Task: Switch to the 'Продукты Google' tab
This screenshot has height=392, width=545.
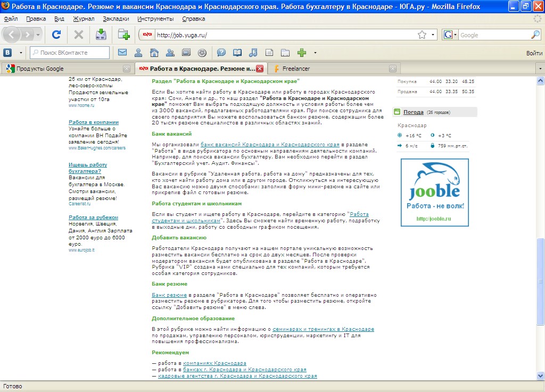Action: (x=68, y=69)
